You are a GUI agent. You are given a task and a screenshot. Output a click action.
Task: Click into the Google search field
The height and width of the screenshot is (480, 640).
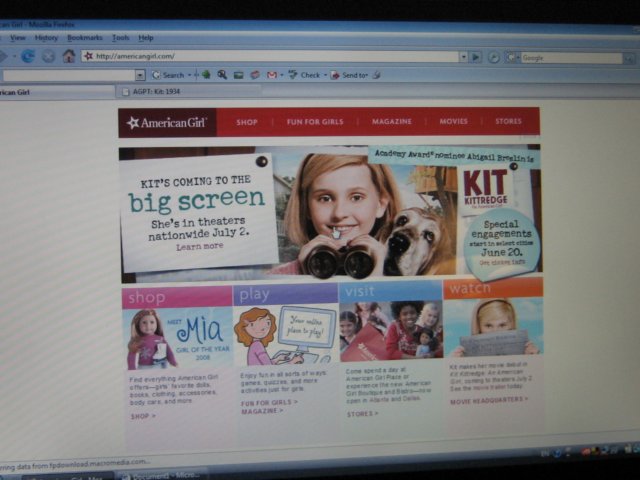[x=571, y=58]
